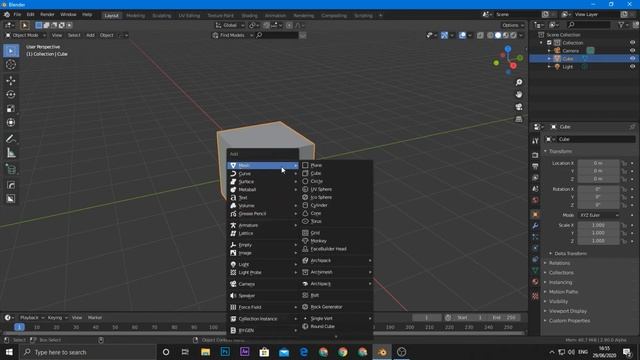
Task: Toggle X-ray mode button
Action: pyautogui.click(x=480, y=36)
